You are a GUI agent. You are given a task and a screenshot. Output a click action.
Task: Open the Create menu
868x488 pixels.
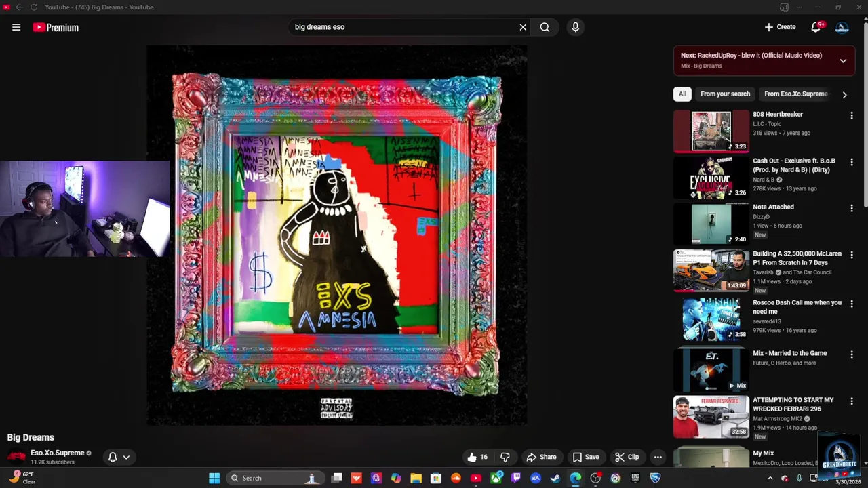pos(780,27)
